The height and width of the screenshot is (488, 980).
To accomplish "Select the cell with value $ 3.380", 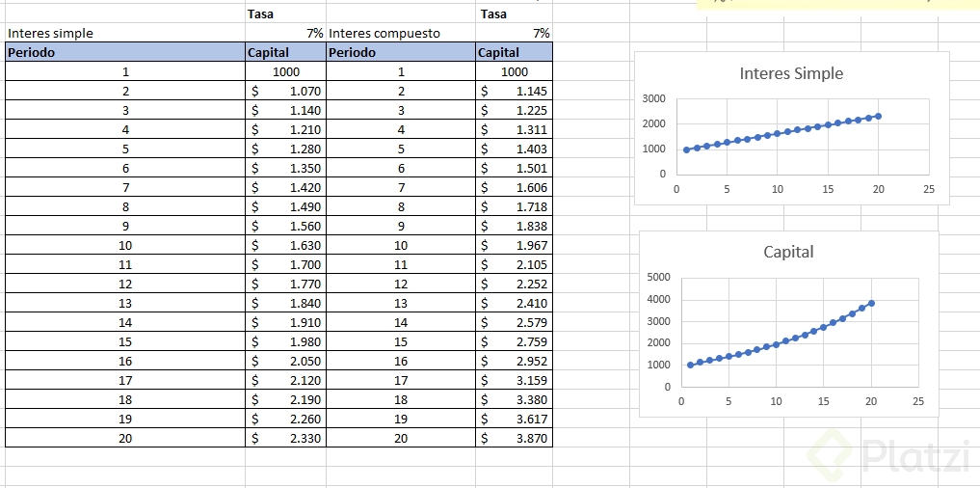I will pyautogui.click(x=515, y=400).
